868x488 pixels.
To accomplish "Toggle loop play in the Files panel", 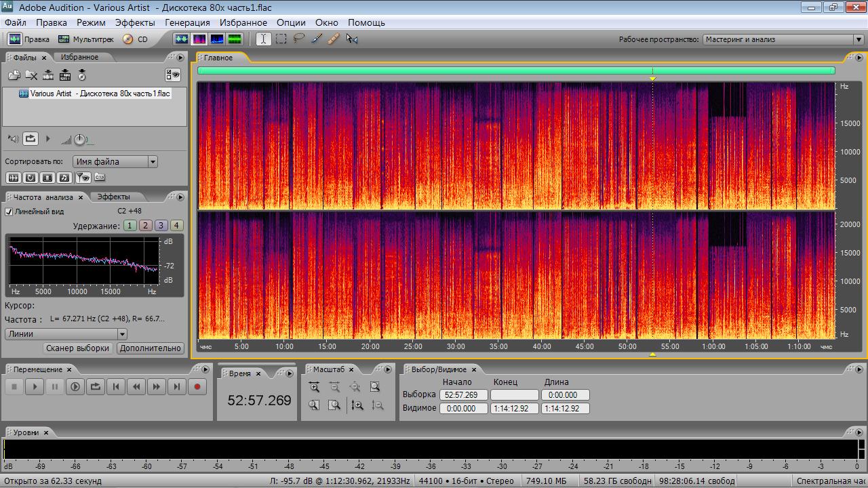I will tap(31, 139).
